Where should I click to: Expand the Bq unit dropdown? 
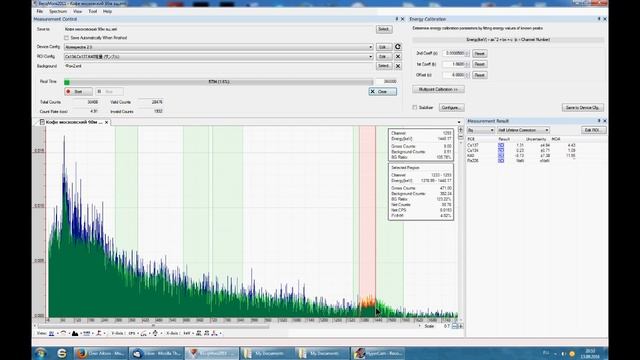[480, 130]
